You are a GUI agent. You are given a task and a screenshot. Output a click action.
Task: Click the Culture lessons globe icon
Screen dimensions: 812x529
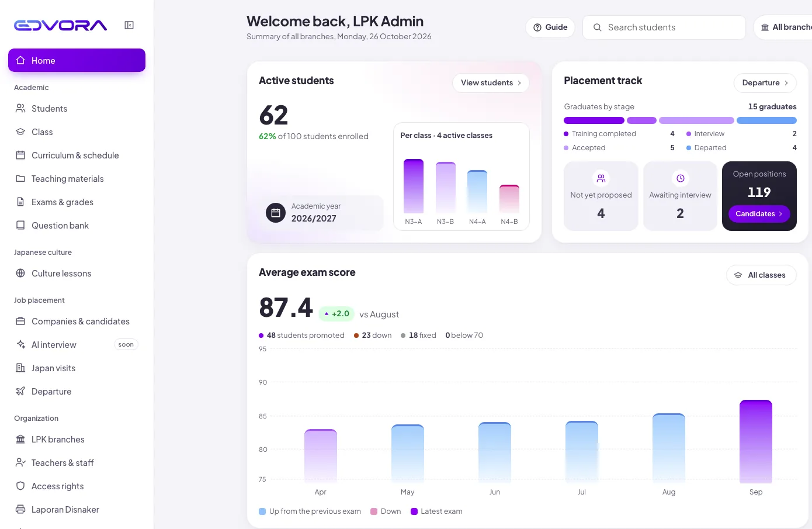[20, 274]
